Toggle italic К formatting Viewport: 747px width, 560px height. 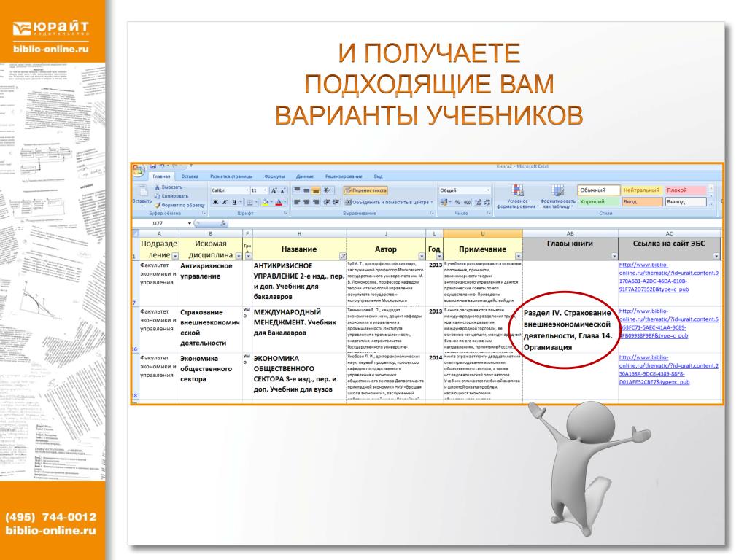225,202
